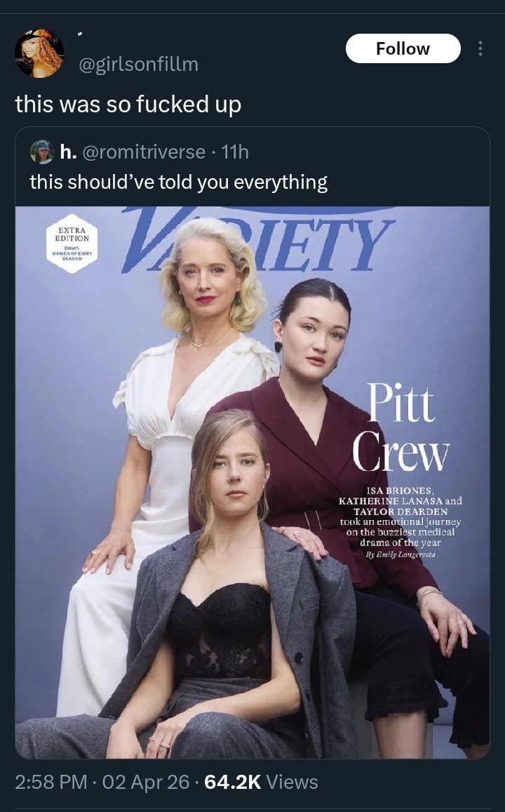This screenshot has height=812, width=505.
Task: Open the three-dot more options menu
Action: point(480,48)
